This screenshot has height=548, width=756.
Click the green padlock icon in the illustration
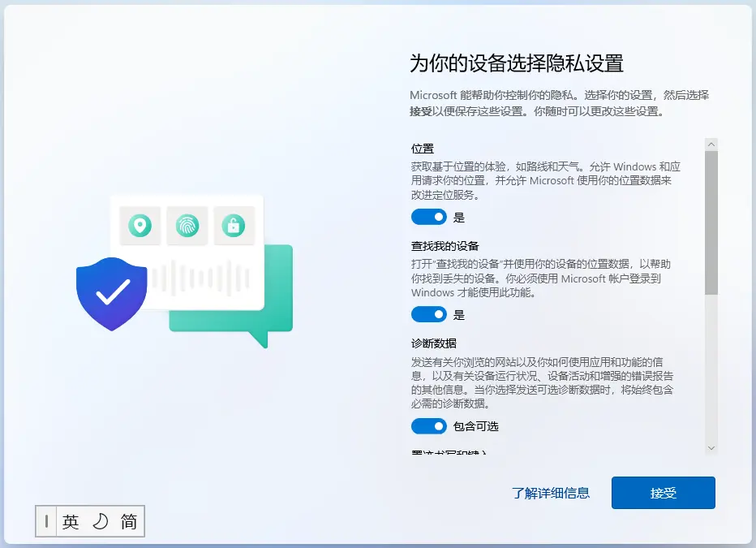coord(234,226)
